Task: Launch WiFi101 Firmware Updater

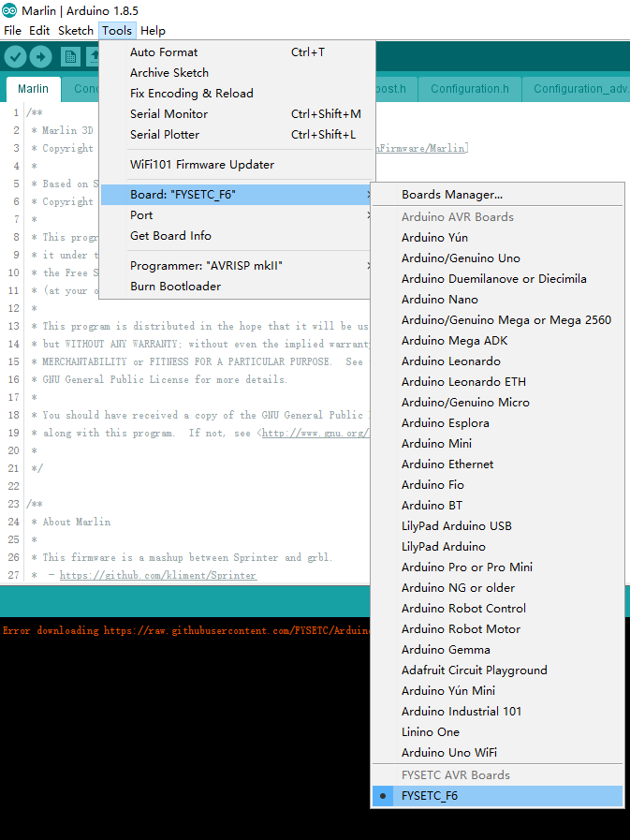Action: tap(238, 165)
